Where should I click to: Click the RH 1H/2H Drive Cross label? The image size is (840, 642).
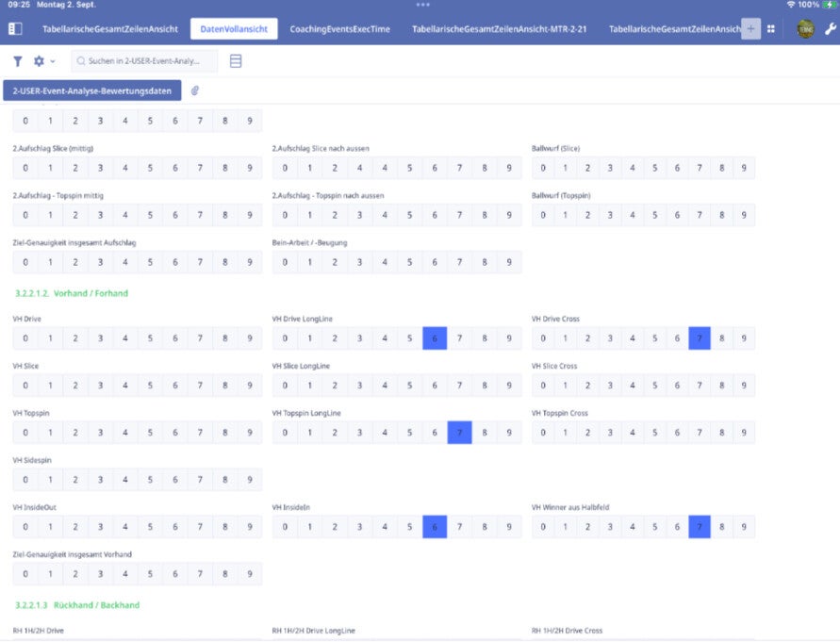(567, 630)
